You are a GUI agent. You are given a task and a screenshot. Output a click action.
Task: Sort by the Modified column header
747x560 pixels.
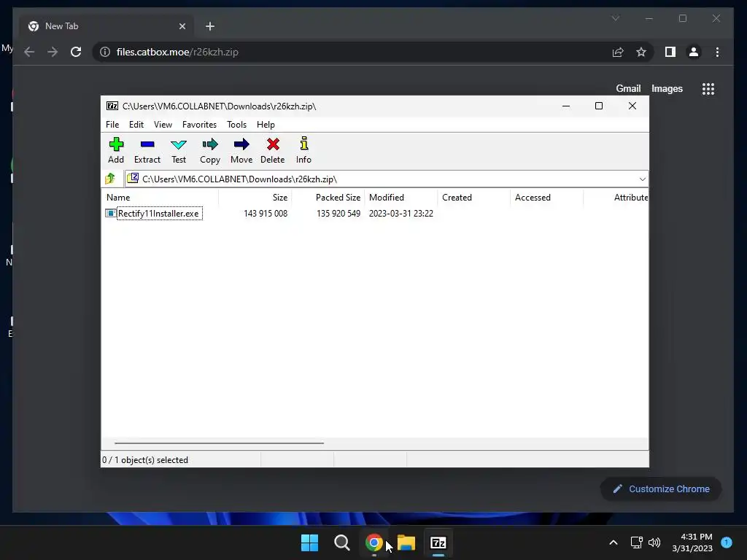[401, 197]
